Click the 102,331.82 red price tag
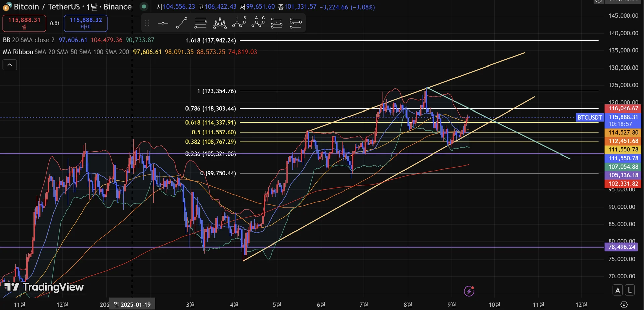 pos(623,184)
